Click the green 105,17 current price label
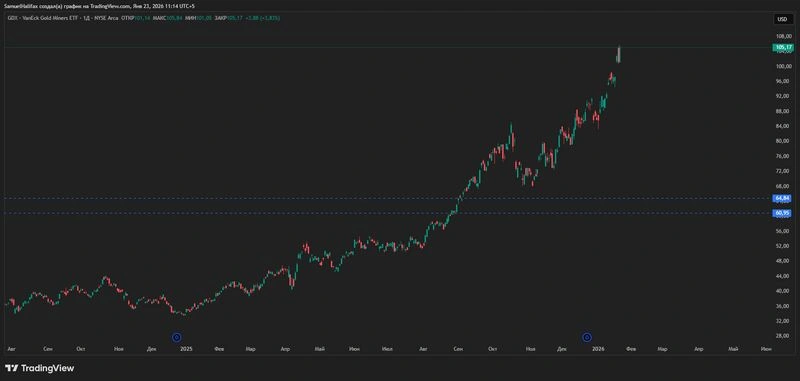This screenshot has height=381, width=800. 783,47
